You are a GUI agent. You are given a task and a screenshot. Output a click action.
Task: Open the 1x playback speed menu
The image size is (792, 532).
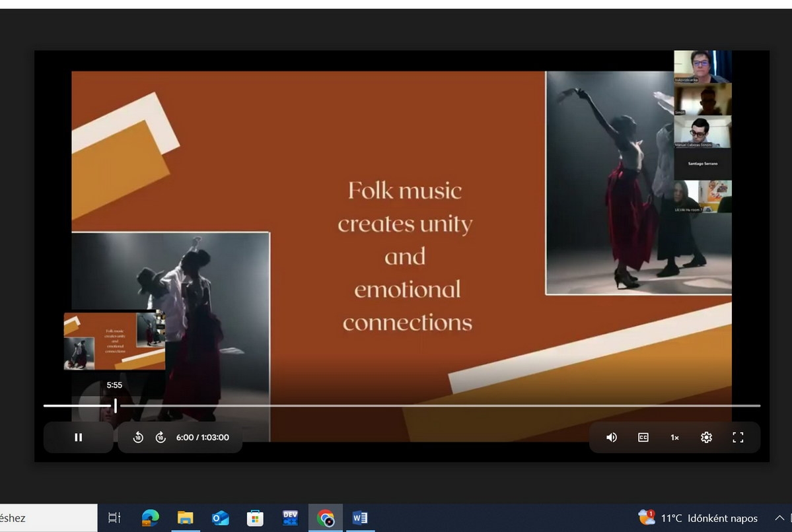(674, 437)
